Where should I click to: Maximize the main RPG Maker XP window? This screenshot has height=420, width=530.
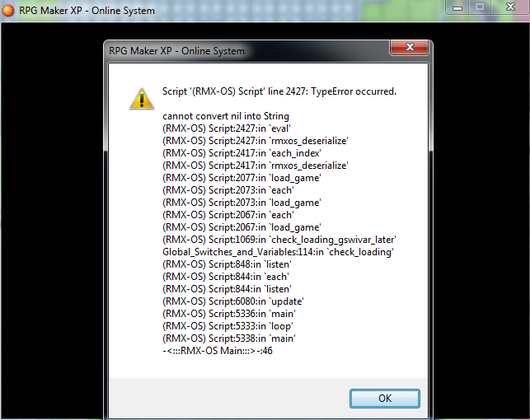pos(481,7)
